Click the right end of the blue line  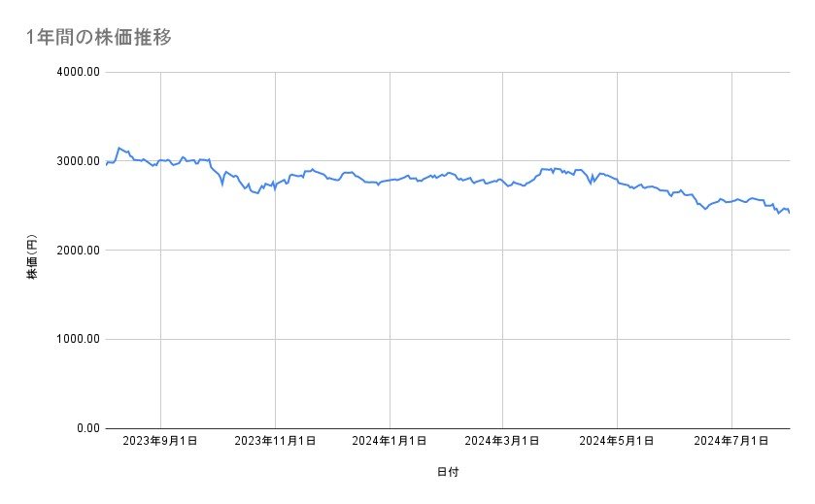coord(789,213)
